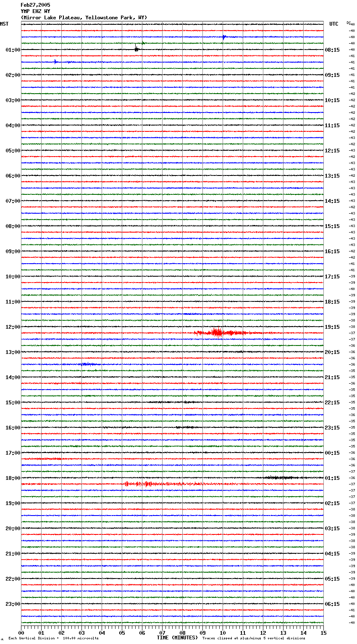This screenshot has height=644, width=357.
Task: Click the 05:00 MST time label
Action: click(13, 151)
